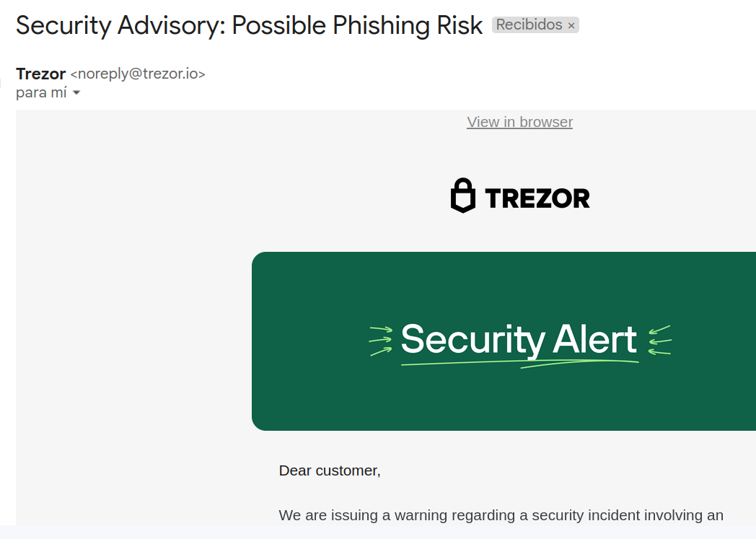Expand recipient details arrow beside 'para mí'
The height and width of the screenshot is (539, 756).
coord(76,93)
